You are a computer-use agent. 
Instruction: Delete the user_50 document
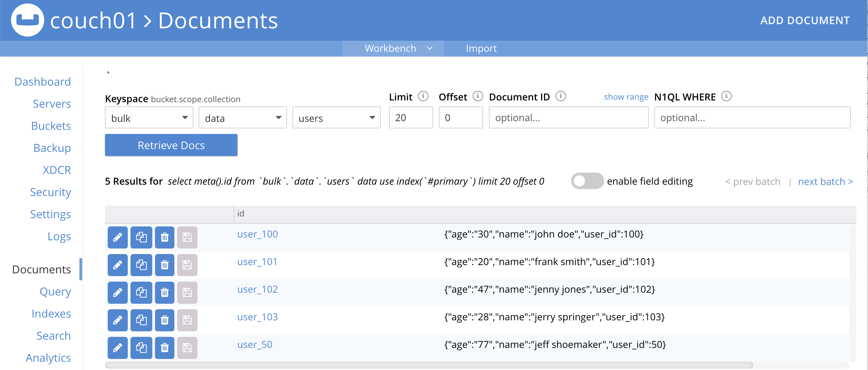[165, 348]
